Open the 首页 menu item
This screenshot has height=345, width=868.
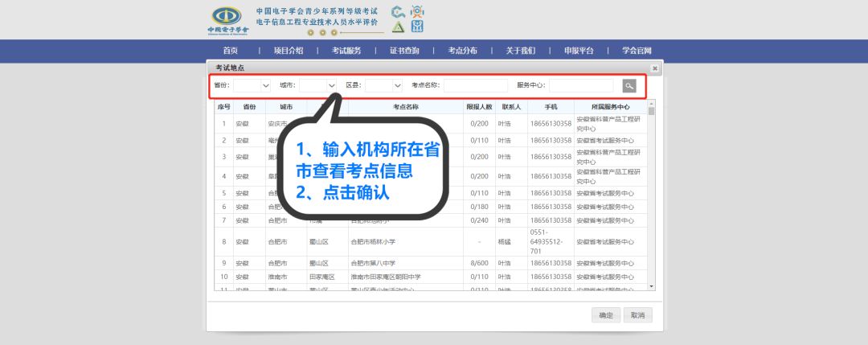coord(231,51)
